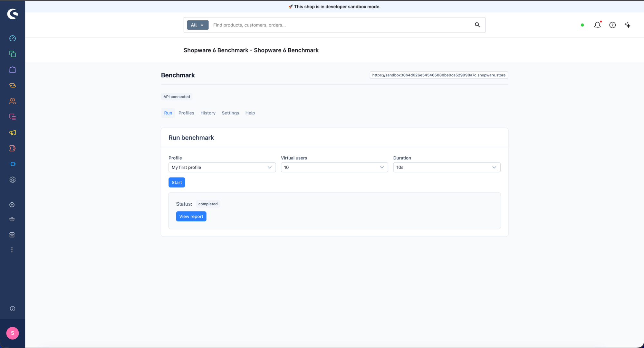Open the three-dot more menu in the sidebar
The height and width of the screenshot is (348, 644).
pyautogui.click(x=12, y=250)
